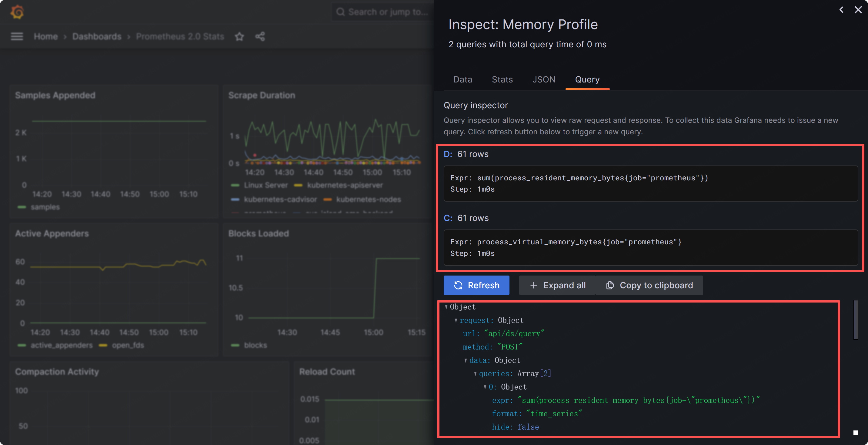Viewport: 868px width, 445px height.
Task: Switch to the Stats tab
Action: pos(502,79)
